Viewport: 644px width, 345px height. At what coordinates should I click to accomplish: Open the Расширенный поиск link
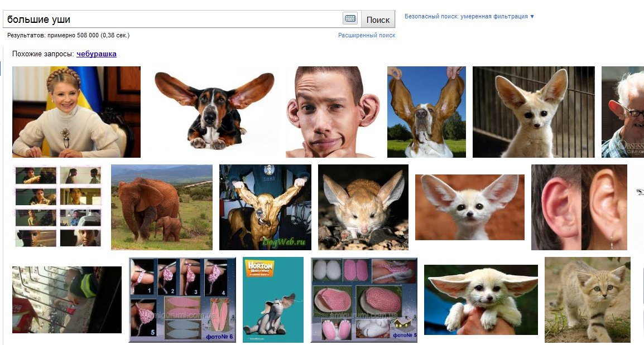[x=367, y=35]
